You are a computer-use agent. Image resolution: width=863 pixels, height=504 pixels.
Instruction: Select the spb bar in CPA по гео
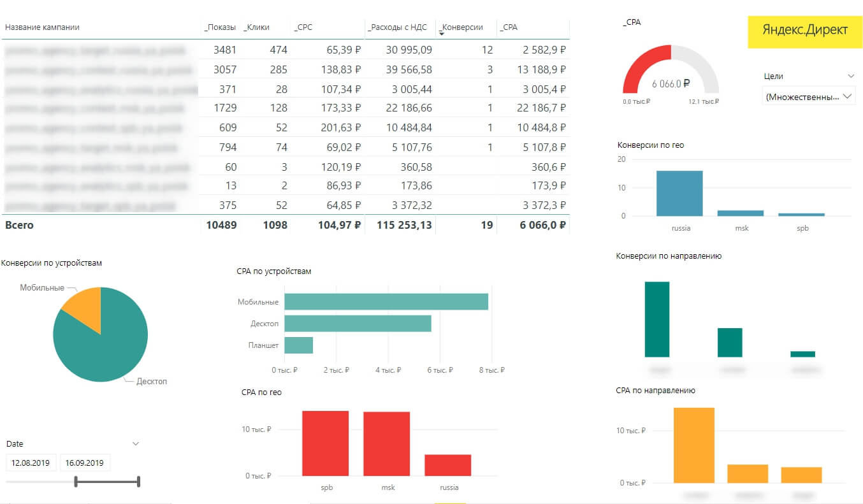325,443
